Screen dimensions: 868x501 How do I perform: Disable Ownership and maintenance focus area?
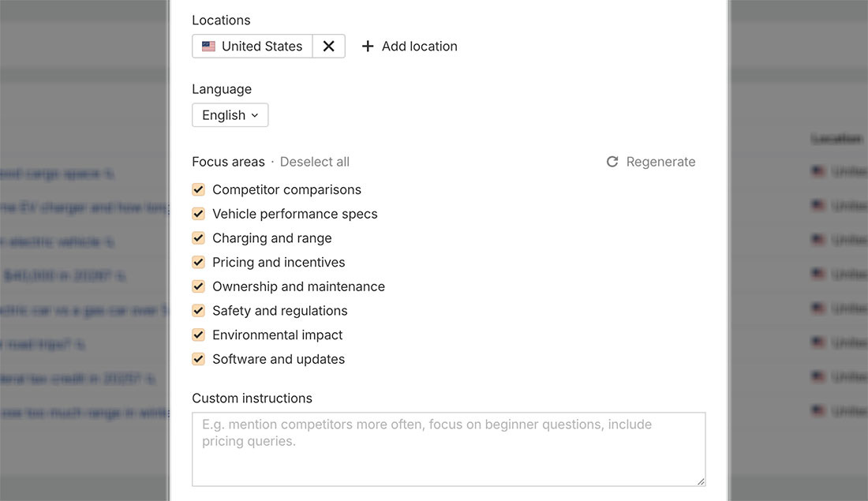199,286
